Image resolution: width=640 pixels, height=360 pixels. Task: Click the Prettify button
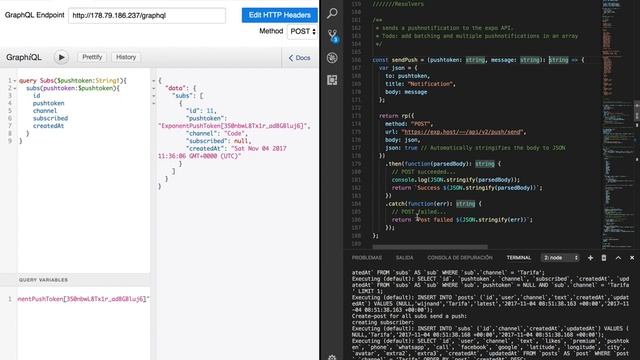tap(92, 57)
